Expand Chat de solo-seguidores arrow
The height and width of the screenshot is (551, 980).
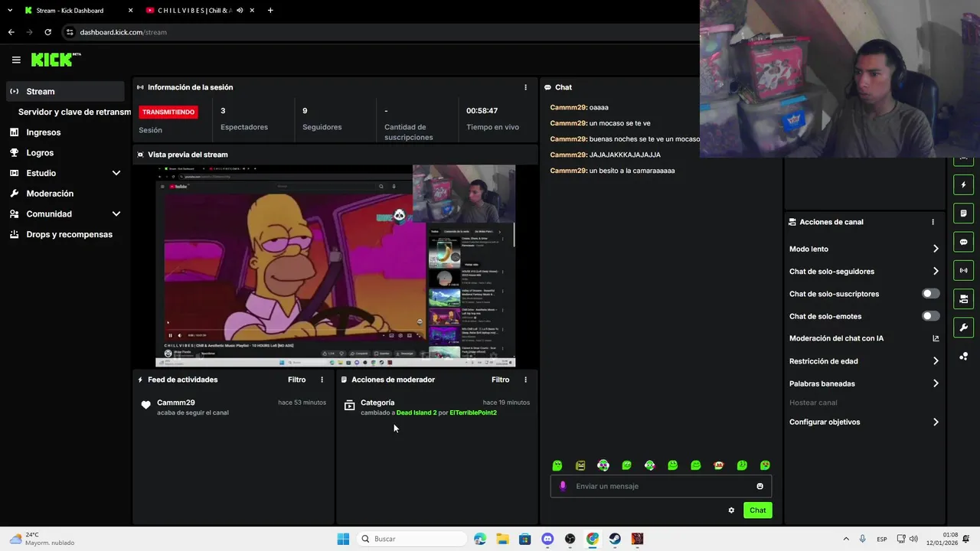coord(936,271)
